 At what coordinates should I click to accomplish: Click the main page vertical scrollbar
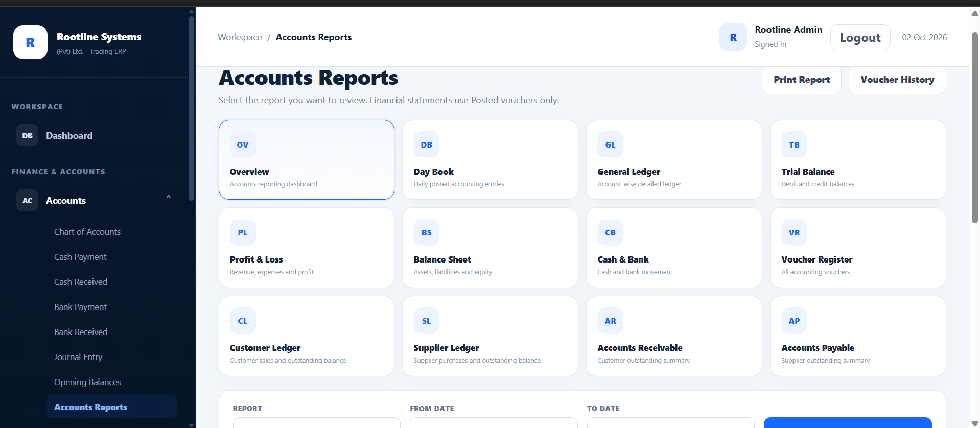(x=975, y=128)
